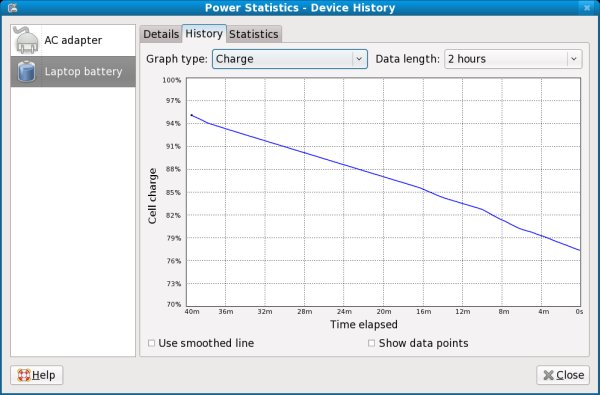
Task: Click the 100% y-axis label
Action: (172, 80)
